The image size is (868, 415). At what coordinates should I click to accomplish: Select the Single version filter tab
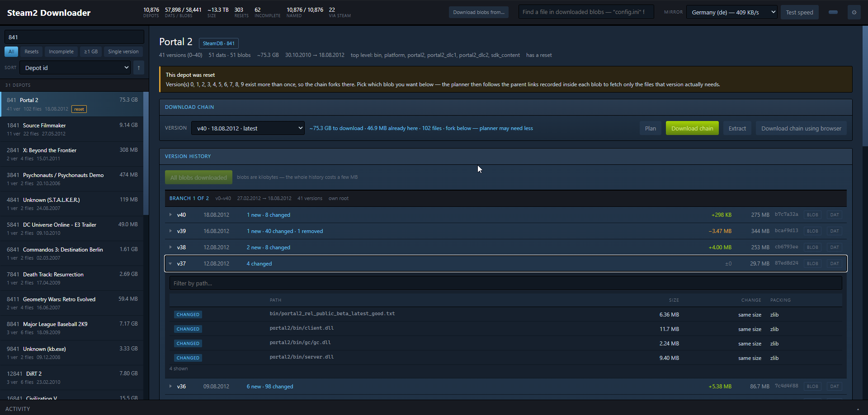pos(123,51)
